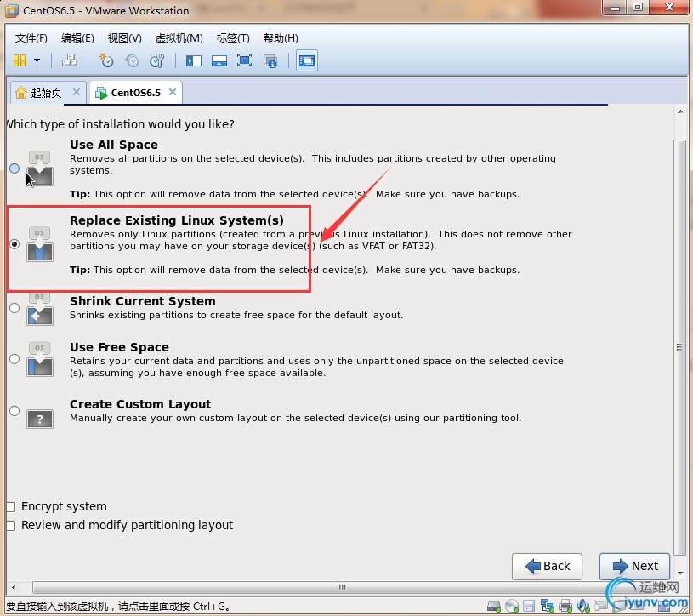
Task: Open the 文件(F) menu
Action: [x=31, y=38]
